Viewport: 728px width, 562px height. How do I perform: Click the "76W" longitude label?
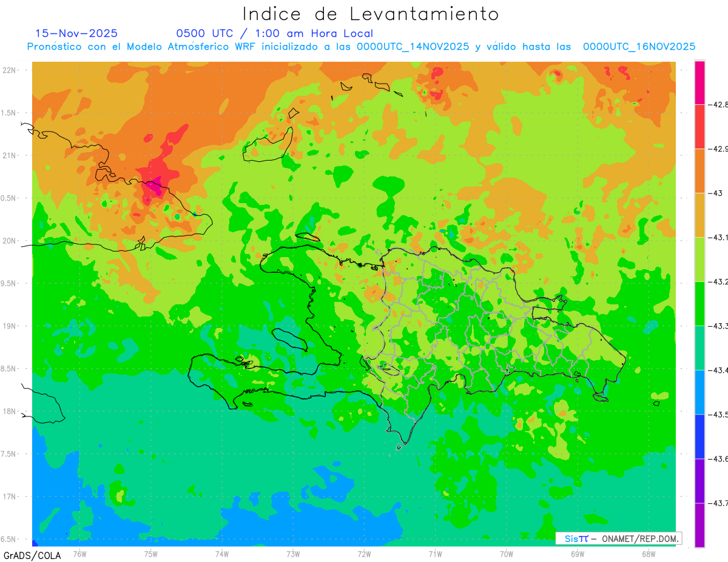click(79, 554)
